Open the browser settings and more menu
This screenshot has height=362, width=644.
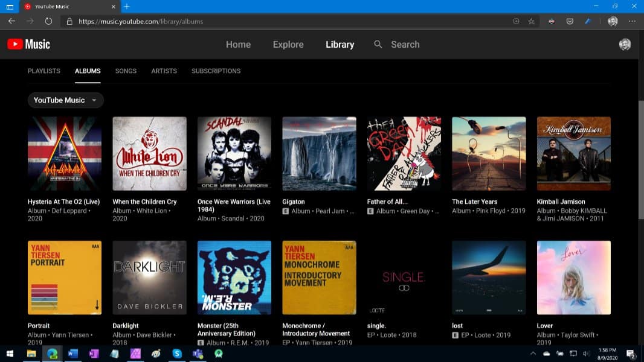click(632, 21)
